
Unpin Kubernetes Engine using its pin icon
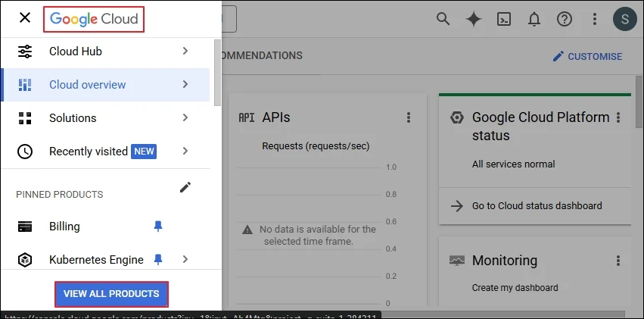(157, 259)
